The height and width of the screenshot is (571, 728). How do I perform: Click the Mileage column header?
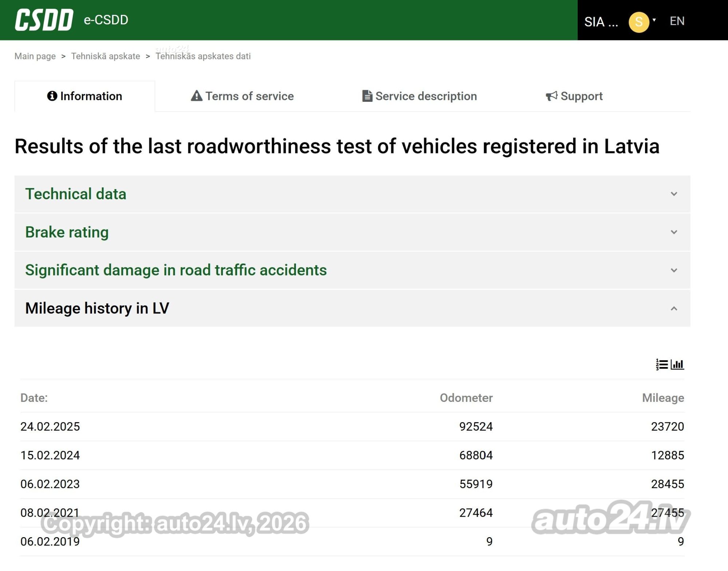(663, 398)
